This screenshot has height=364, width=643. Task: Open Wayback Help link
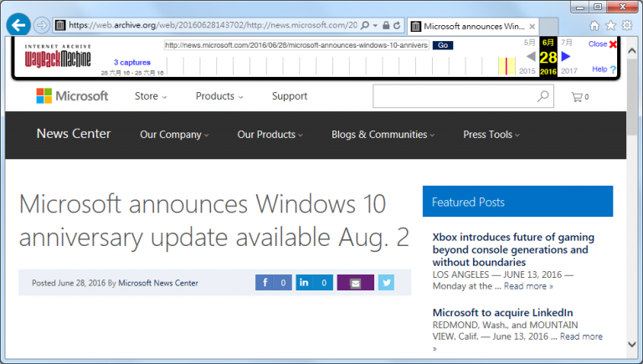click(x=604, y=69)
